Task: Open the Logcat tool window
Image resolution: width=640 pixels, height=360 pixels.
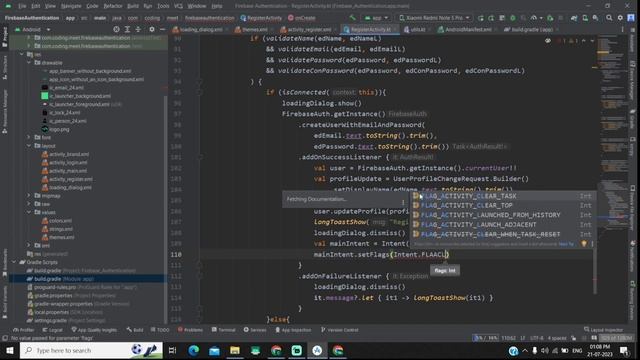Action: (53, 330)
